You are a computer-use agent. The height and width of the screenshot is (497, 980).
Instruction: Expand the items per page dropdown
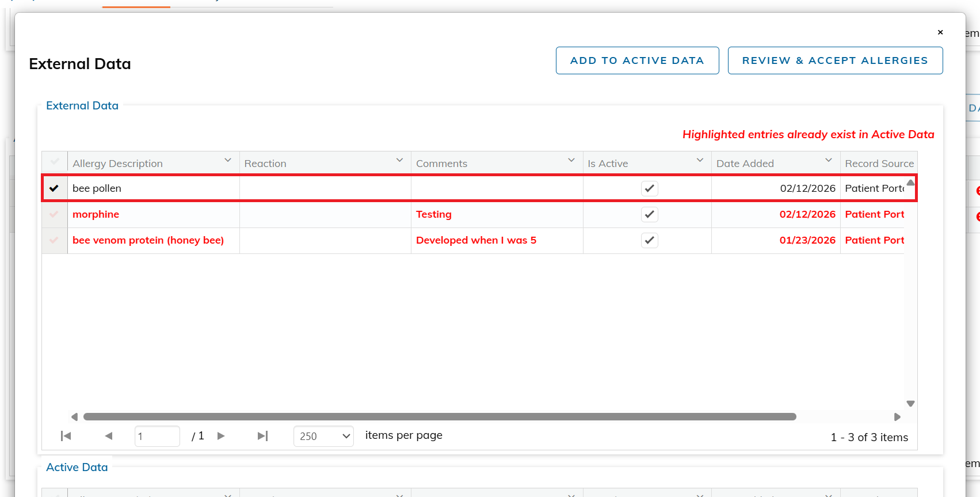pyautogui.click(x=323, y=437)
